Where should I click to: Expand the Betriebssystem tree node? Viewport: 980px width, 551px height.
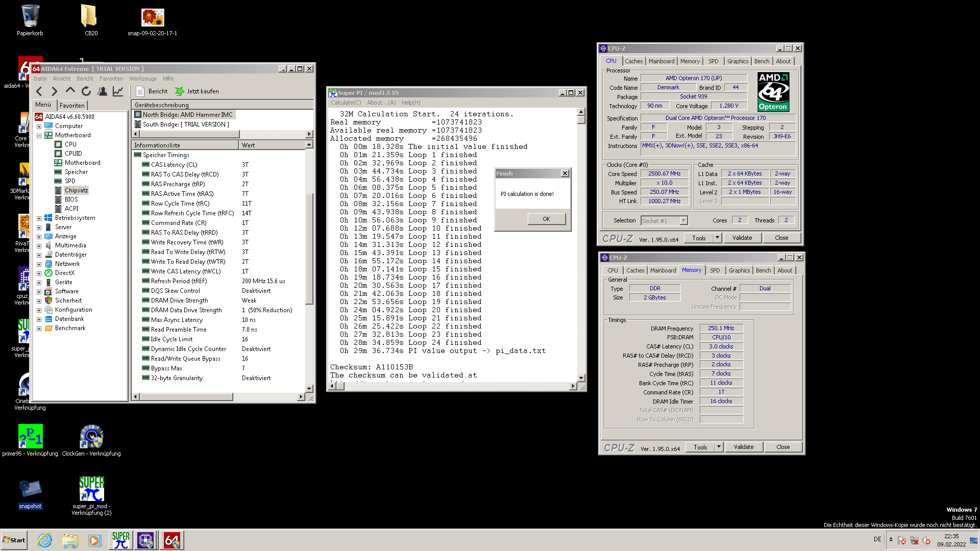39,218
